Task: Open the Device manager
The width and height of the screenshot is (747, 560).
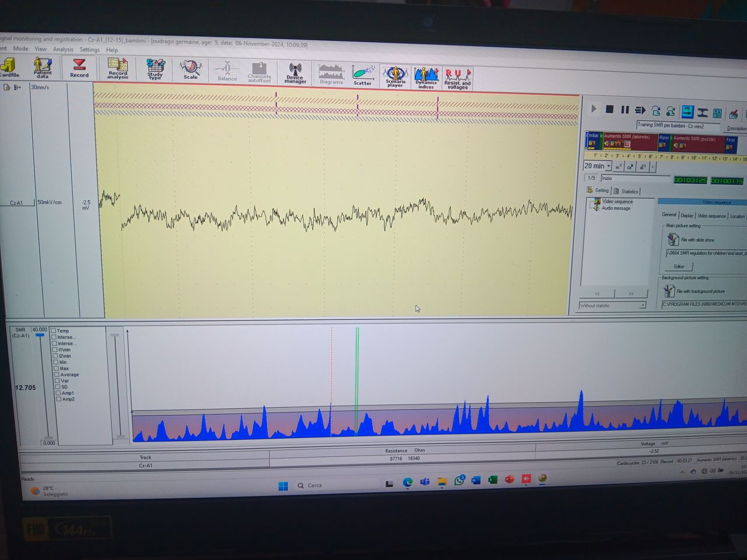Action: tap(295, 73)
